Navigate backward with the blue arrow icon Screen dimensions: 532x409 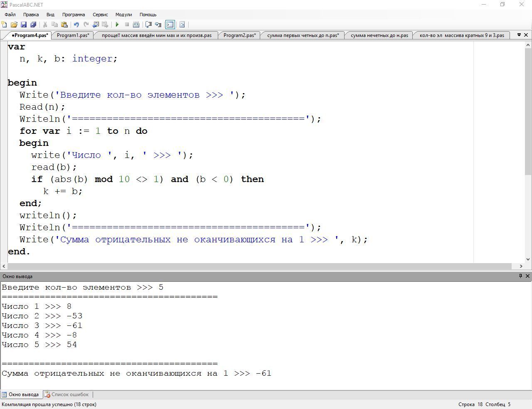pyautogui.click(x=96, y=25)
